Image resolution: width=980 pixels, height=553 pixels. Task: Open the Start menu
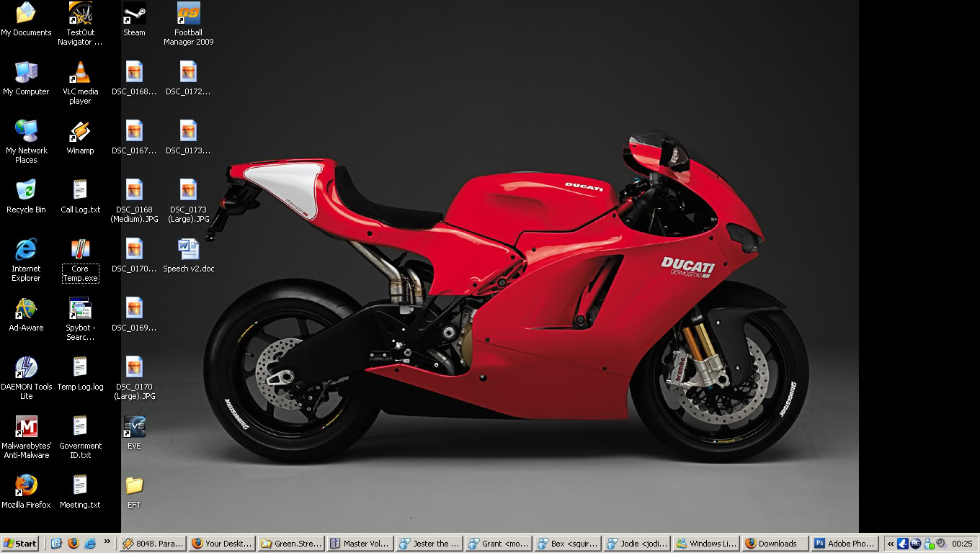point(18,543)
